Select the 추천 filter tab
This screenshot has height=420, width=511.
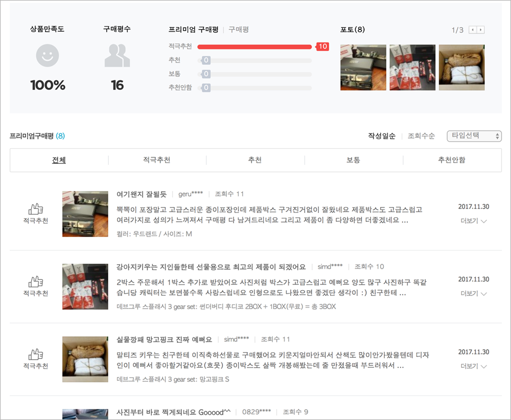[x=255, y=160]
